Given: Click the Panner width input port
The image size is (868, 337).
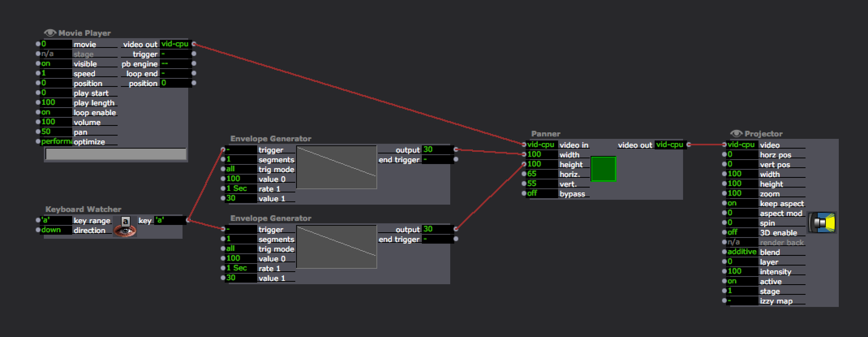Looking at the screenshot, I should (x=524, y=154).
